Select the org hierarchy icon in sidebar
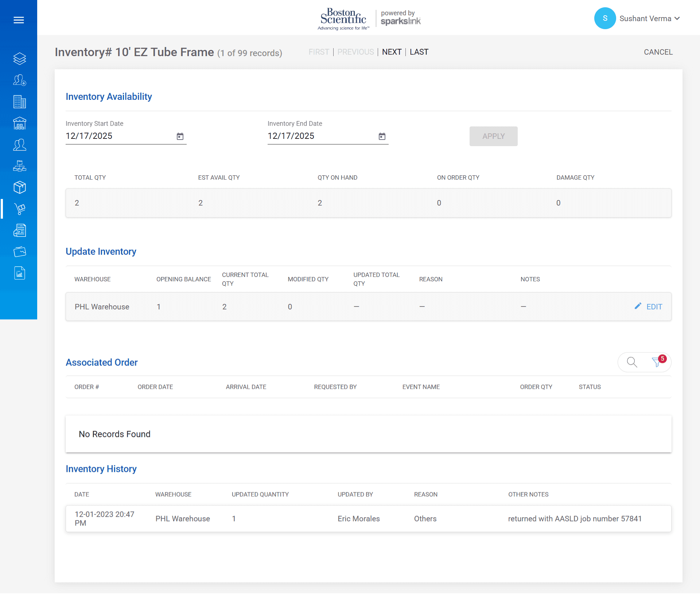 [19, 166]
